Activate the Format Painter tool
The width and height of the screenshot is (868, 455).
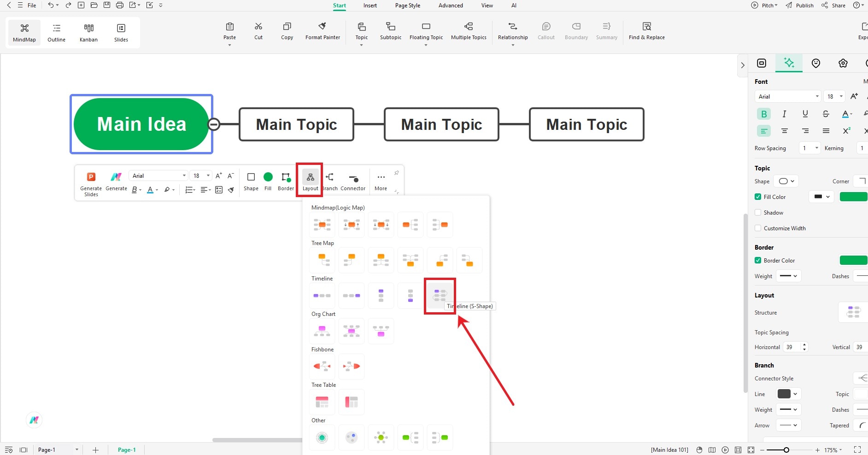click(323, 31)
